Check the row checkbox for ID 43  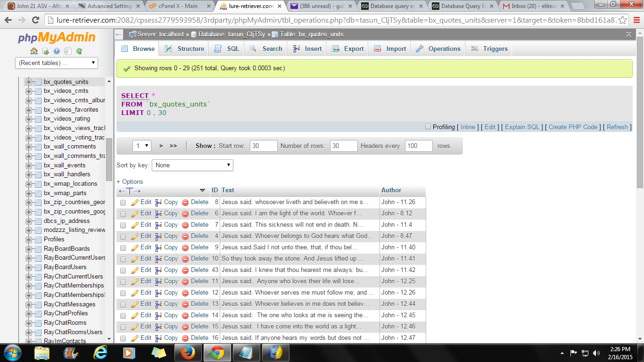coord(123,271)
